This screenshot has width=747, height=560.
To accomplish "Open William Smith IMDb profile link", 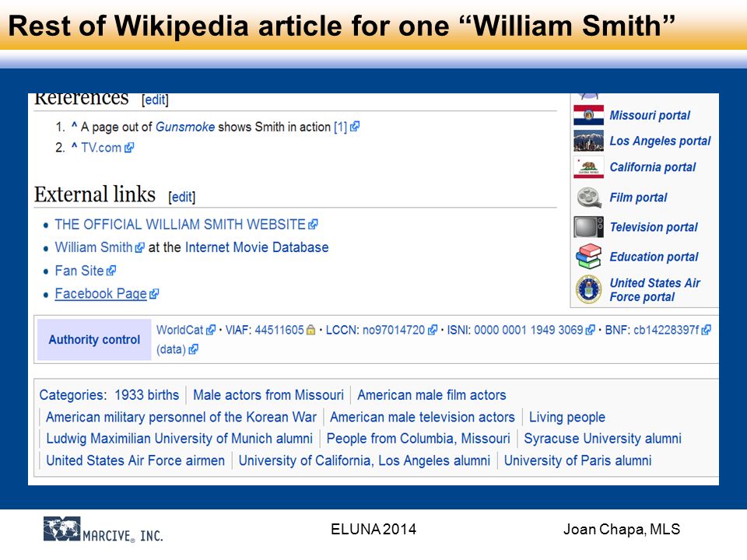I will tap(93, 247).
